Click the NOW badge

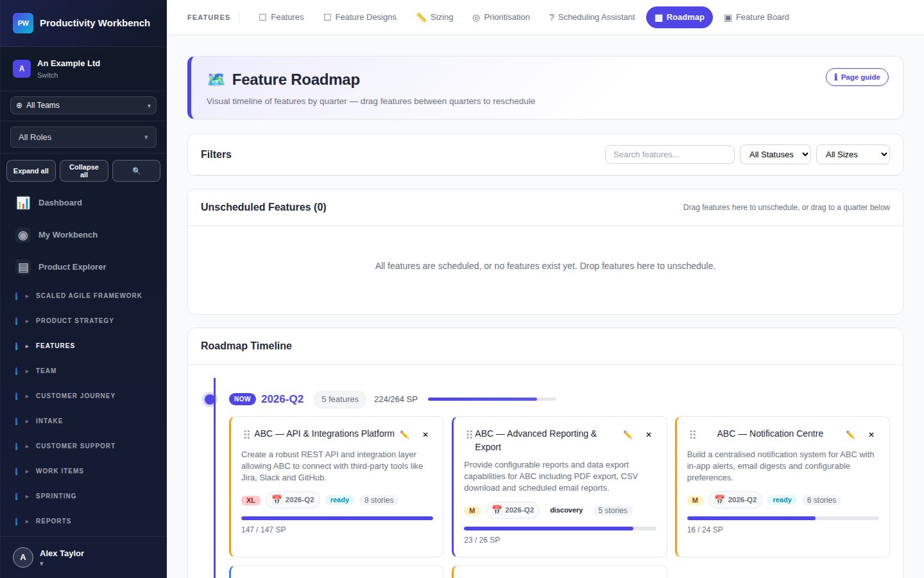click(243, 399)
